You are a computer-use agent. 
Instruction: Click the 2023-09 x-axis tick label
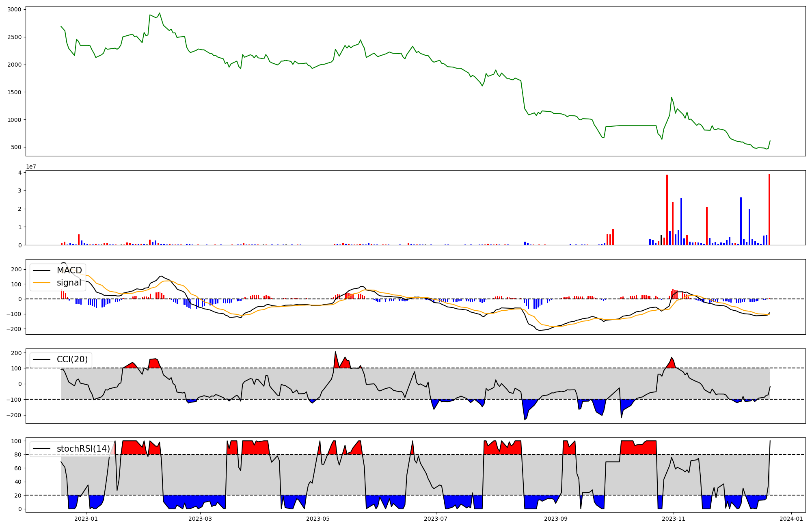click(x=555, y=519)
